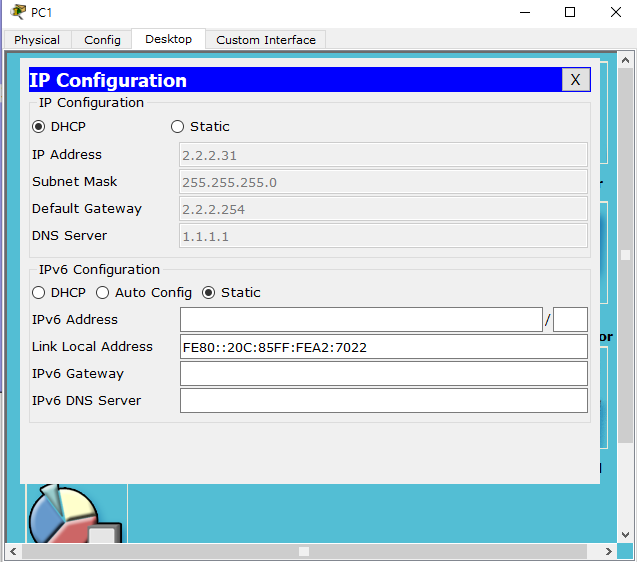
Task: Click the horizontal scrollbar right arrow
Action: pos(609,551)
